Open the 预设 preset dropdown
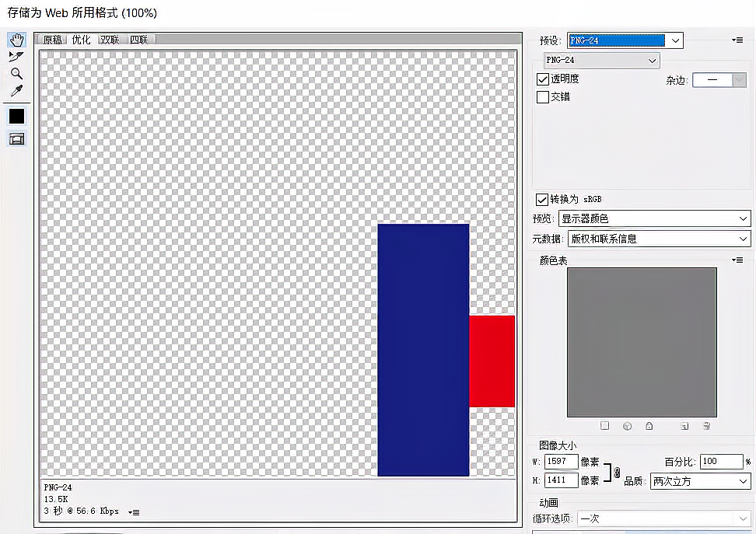This screenshot has height=534, width=756. click(625, 40)
